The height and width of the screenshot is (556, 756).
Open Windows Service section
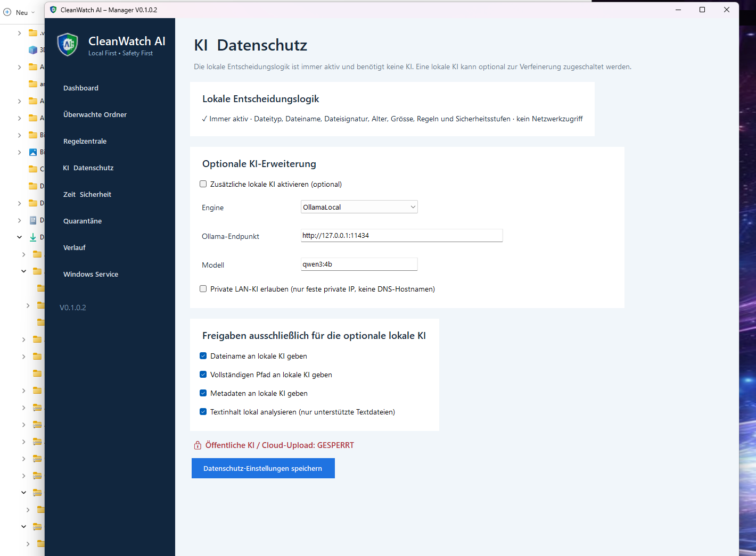coord(91,274)
